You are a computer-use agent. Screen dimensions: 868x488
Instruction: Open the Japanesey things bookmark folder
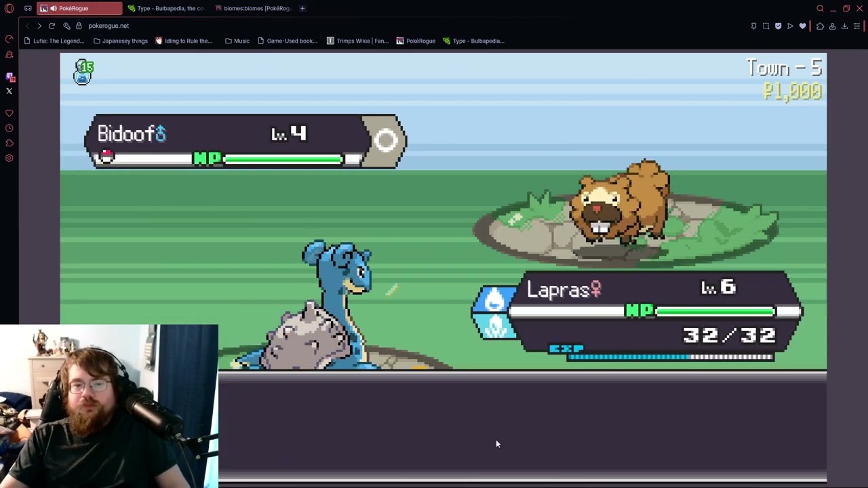pos(121,41)
